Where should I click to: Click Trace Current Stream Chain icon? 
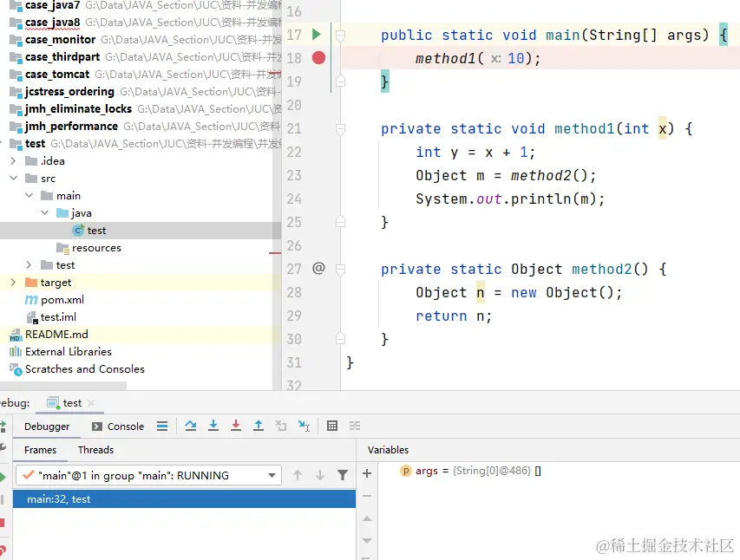click(355, 426)
